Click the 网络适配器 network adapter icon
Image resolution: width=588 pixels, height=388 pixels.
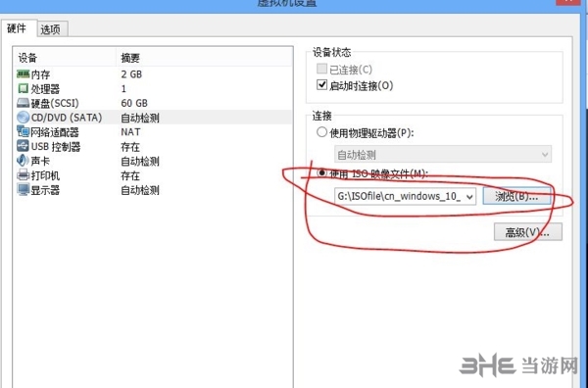pos(23,131)
